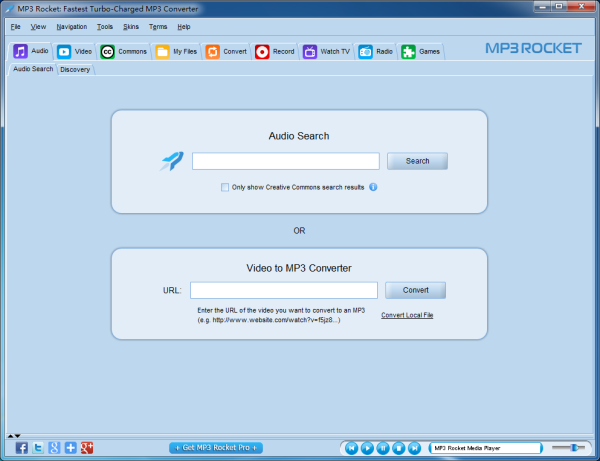Click the down collapse arrow above social icons
Viewport: 600px width, 461px height.
(x=17, y=436)
